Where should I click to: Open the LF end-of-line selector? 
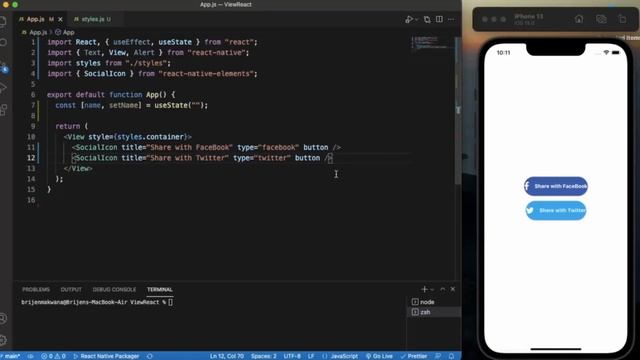coord(311,356)
